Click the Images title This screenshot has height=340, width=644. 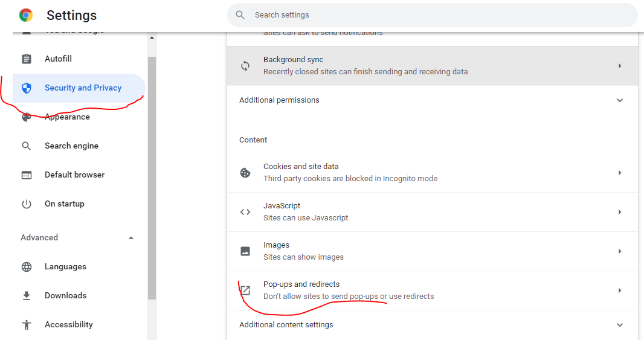277,245
